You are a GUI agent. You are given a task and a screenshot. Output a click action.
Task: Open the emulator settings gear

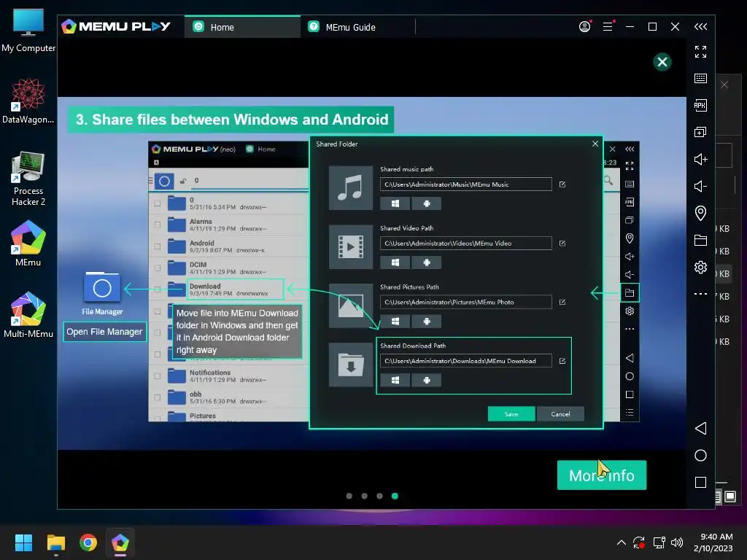700,267
